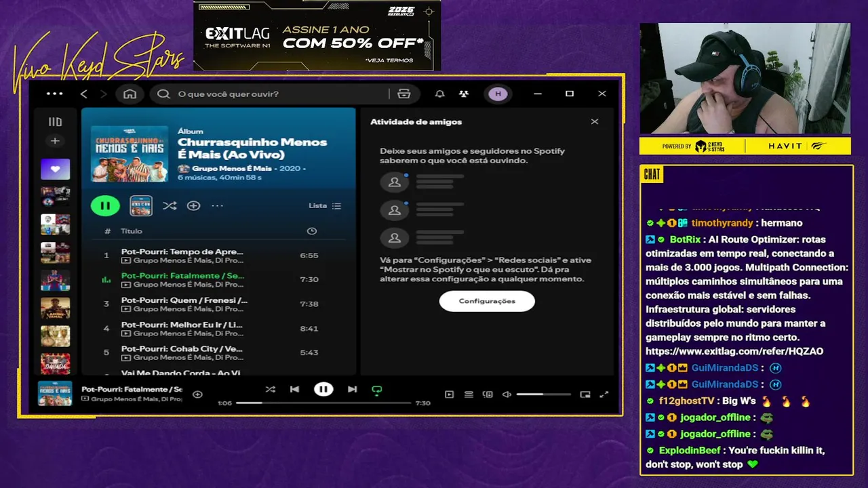
Task: Open the exitlag.com/refer/HQZAO chat link
Action: (734, 351)
